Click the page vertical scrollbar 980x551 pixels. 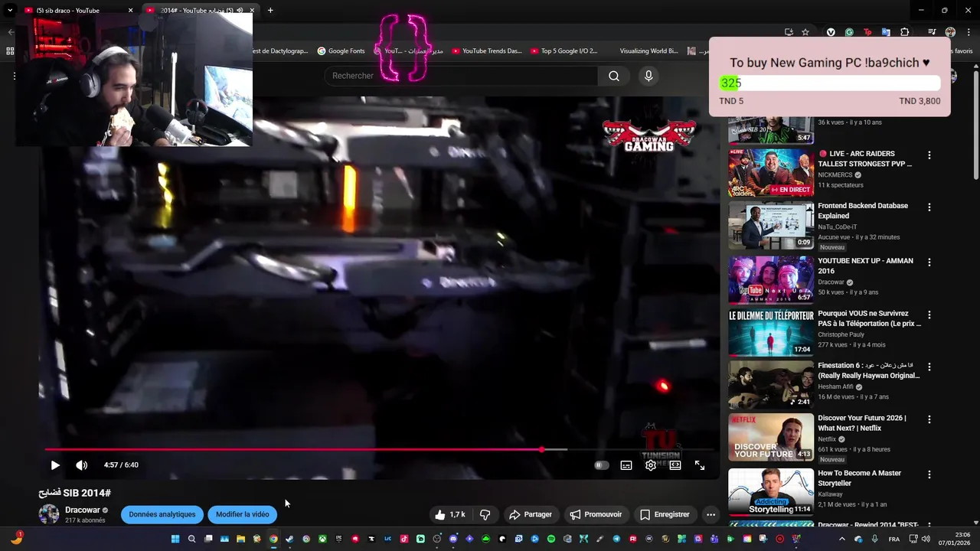tap(975, 126)
